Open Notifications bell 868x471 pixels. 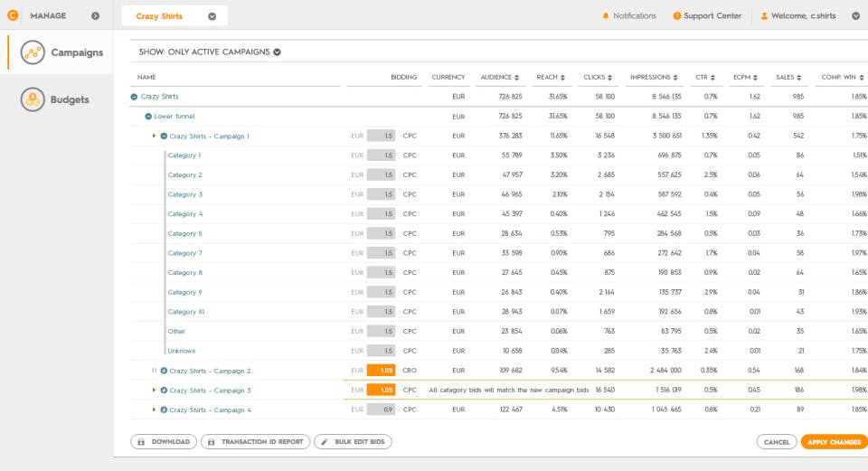point(606,16)
